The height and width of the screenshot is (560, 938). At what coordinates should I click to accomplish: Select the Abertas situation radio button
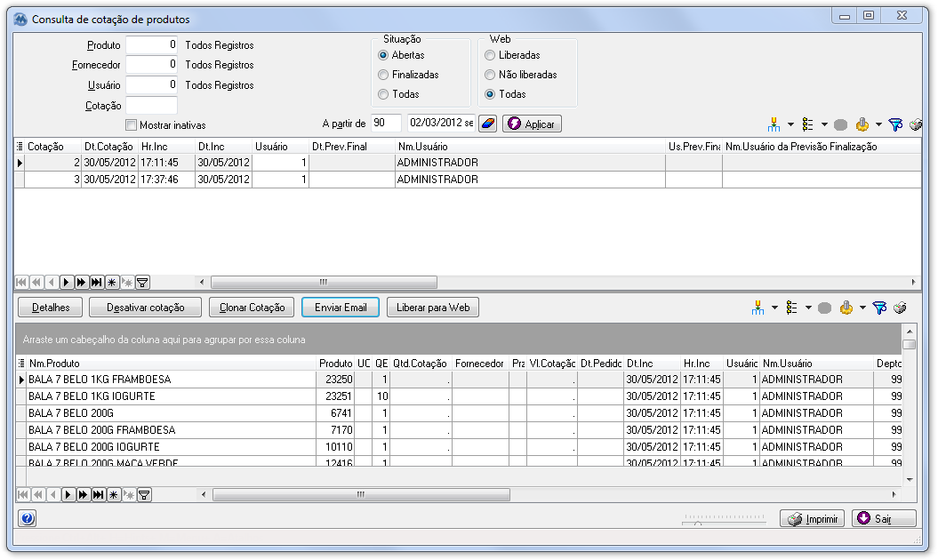pos(383,55)
